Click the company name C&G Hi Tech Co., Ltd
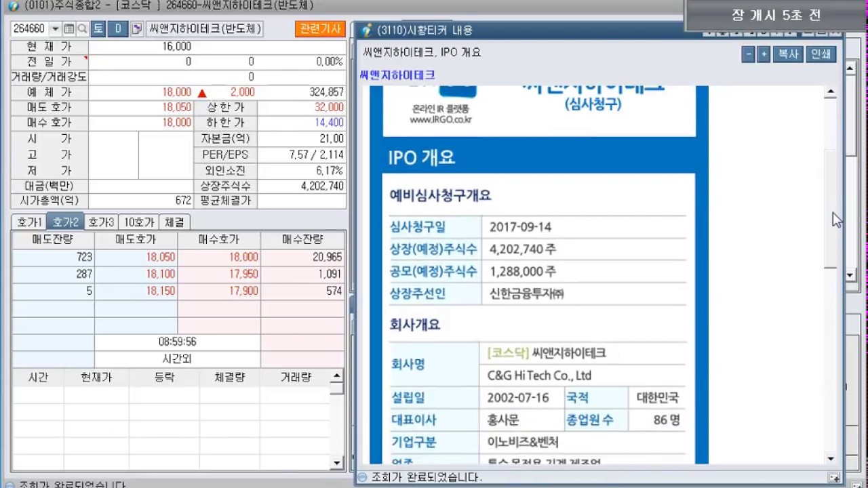 tap(539, 375)
